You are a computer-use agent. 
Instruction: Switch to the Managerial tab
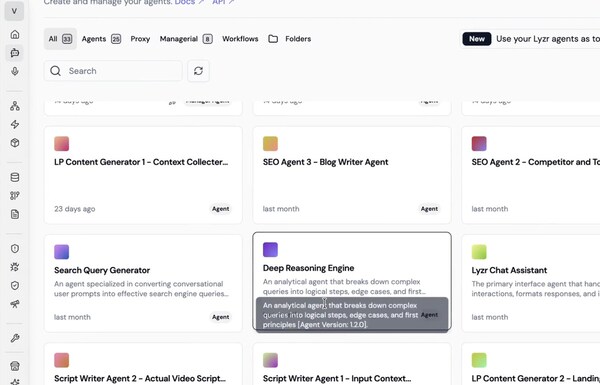pos(186,39)
